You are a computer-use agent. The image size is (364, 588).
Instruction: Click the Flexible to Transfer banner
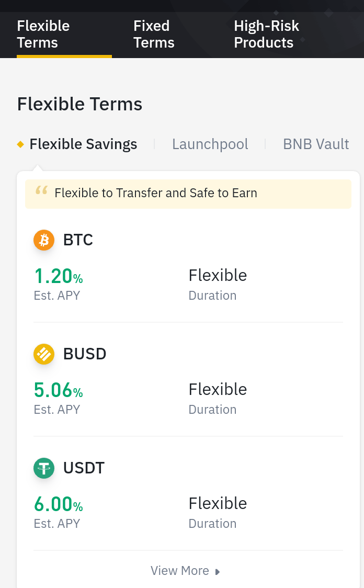188,194
